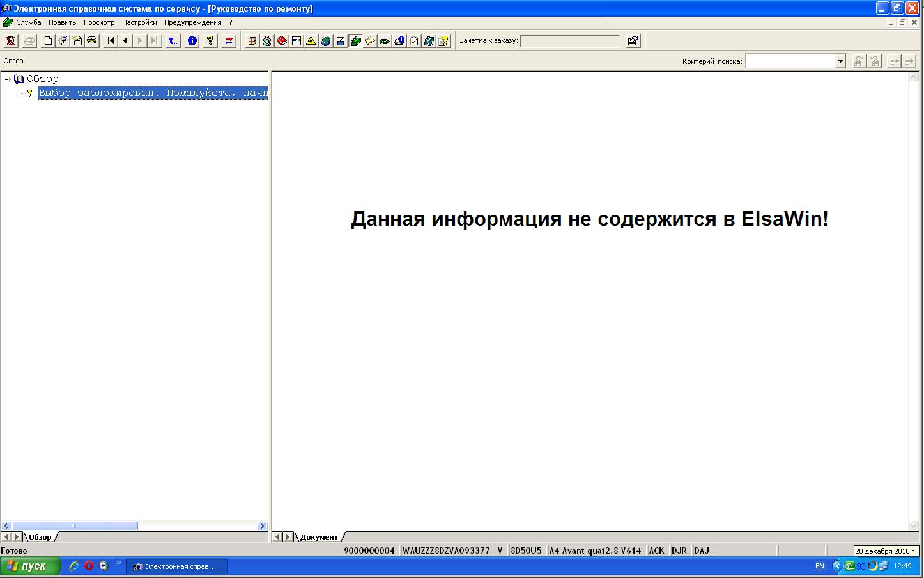This screenshot has width=924, height=578.
Task: Click the yellow question mark help icon
Action: coord(210,41)
